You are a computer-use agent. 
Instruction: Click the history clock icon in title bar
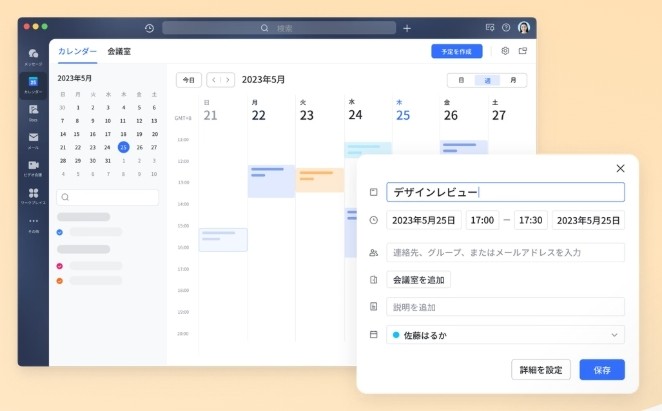(x=149, y=28)
